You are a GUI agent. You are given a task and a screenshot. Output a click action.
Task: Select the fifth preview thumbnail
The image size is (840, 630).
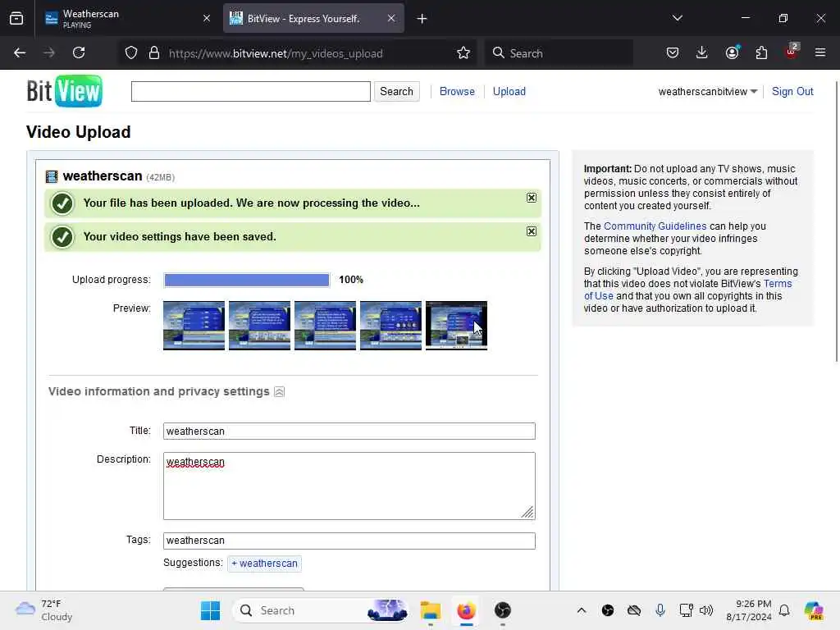coord(456,326)
